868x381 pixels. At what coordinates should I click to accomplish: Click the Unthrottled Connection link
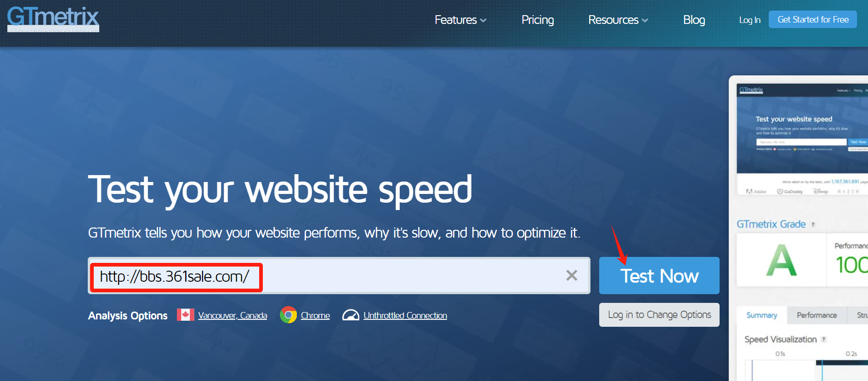click(x=405, y=315)
